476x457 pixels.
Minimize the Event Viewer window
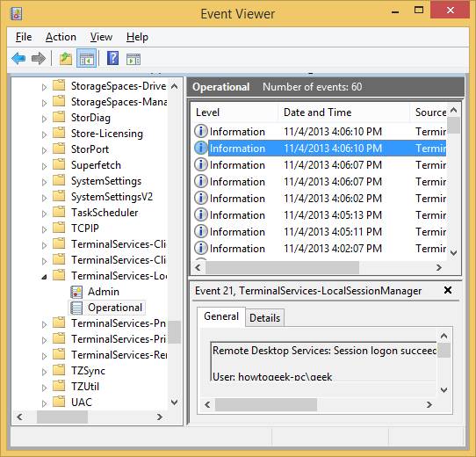tap(395, 12)
